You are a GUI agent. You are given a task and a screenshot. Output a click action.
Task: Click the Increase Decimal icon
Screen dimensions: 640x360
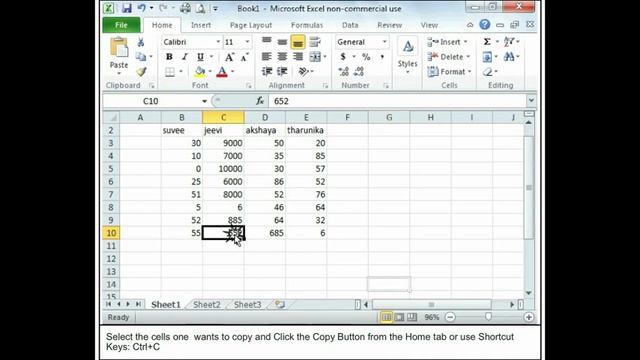pyautogui.click(x=344, y=71)
